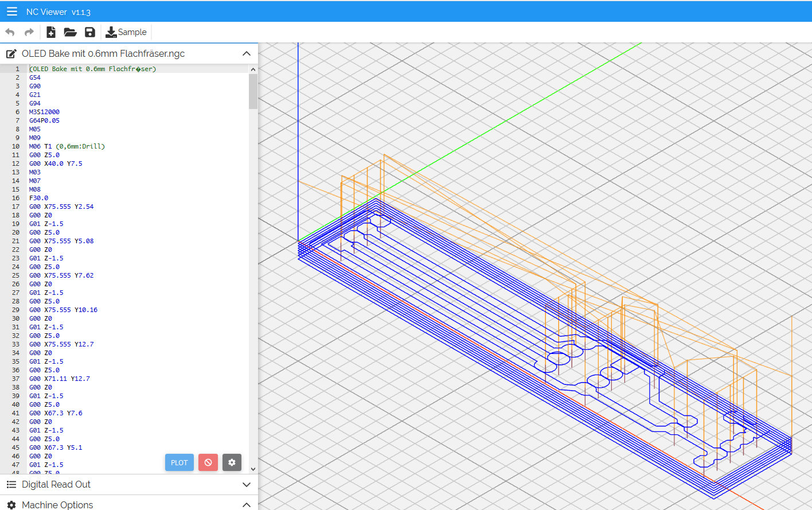The image size is (812, 510).
Task: Click the Digital Read Out list icon
Action: pos(11,485)
